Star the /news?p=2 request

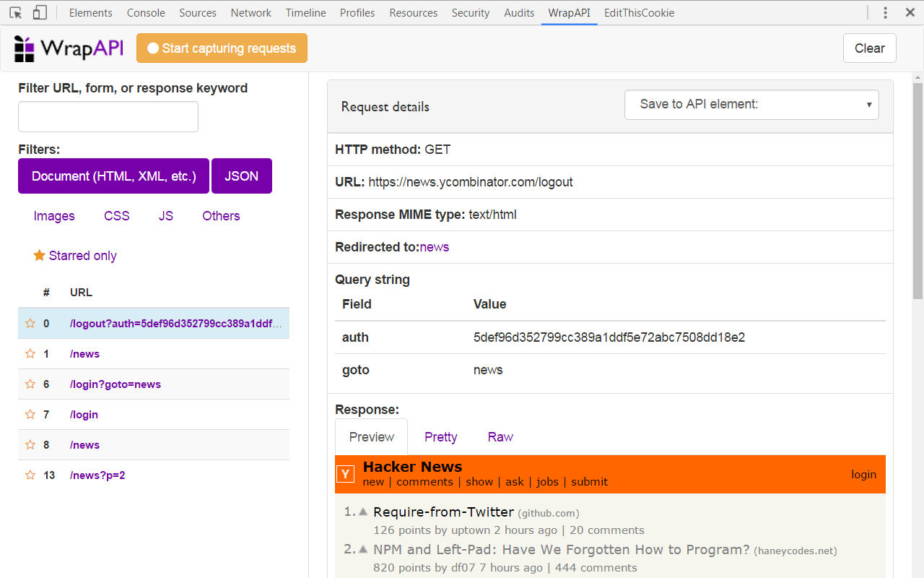(30, 475)
